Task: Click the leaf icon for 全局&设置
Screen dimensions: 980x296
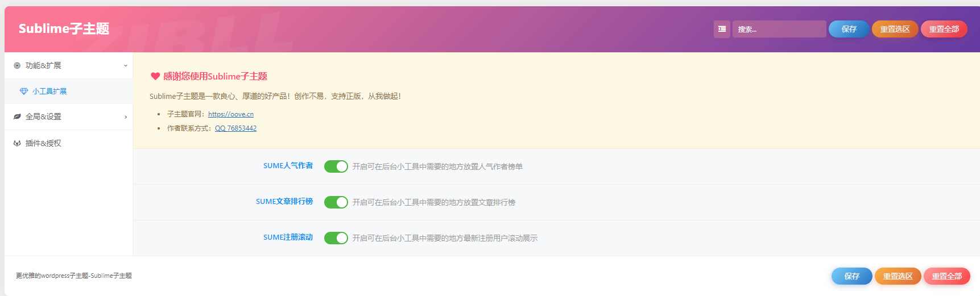Action: pyautogui.click(x=17, y=116)
